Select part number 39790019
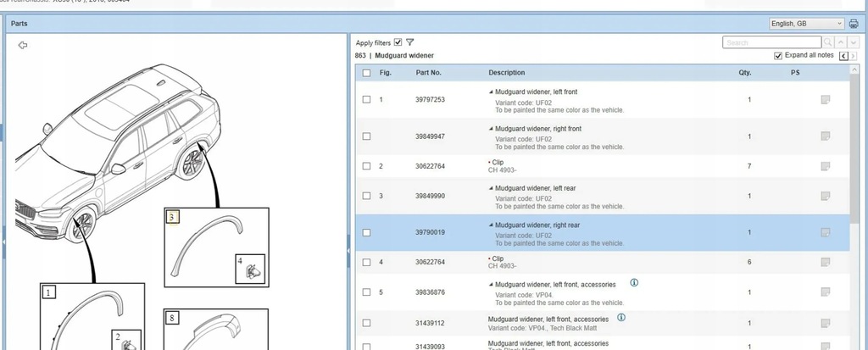 (x=430, y=232)
